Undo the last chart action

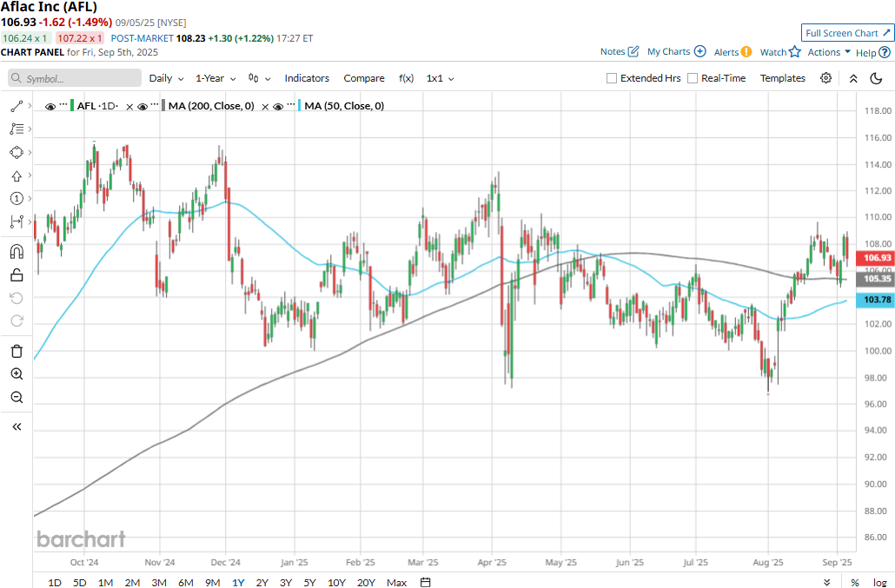[17, 298]
